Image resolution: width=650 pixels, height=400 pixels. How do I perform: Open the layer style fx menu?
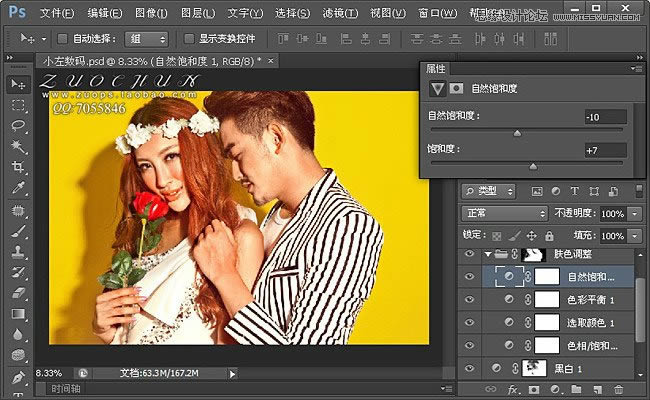pos(513,390)
